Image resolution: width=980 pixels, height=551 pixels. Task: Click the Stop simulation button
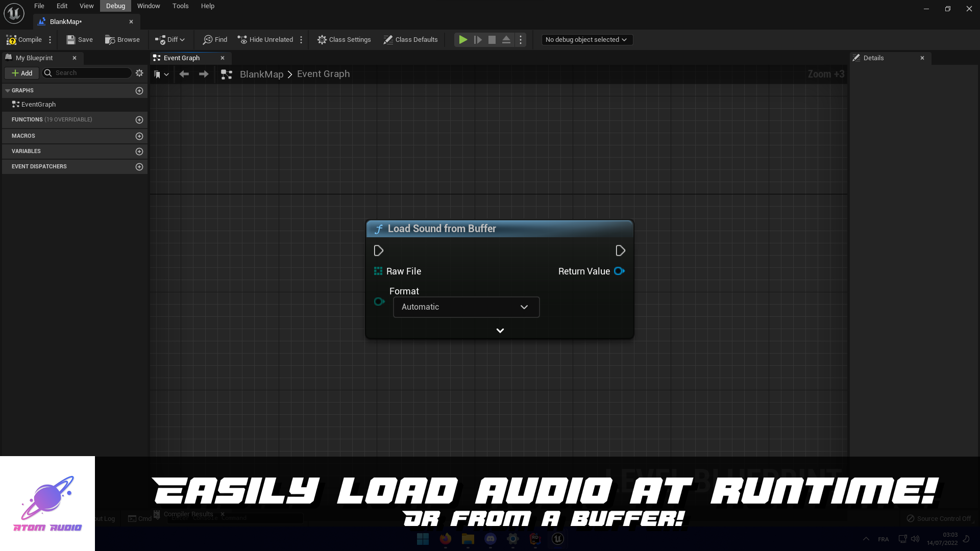492,40
